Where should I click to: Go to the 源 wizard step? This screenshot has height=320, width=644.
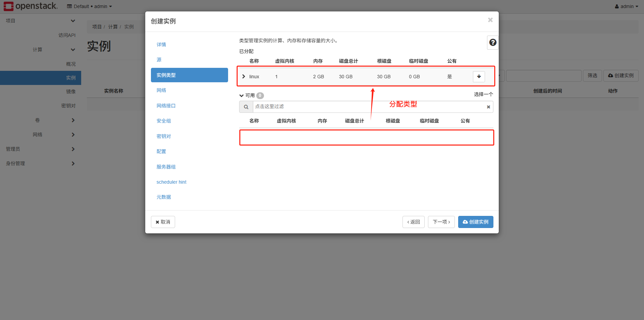tap(159, 60)
